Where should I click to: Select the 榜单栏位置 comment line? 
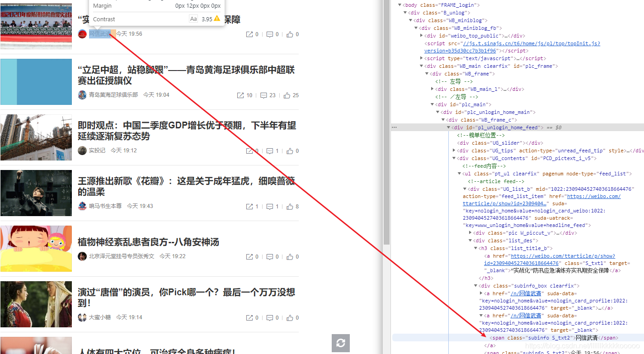tap(481, 135)
